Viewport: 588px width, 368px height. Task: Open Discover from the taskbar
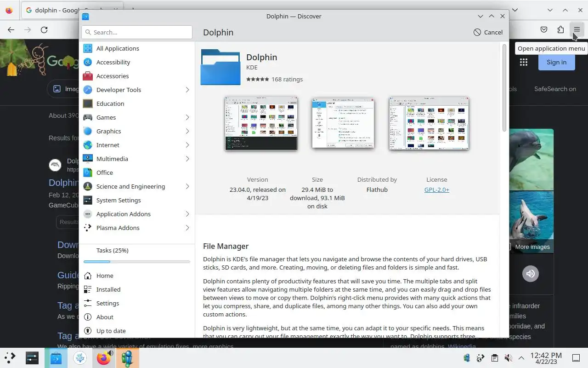pyautogui.click(x=56, y=357)
